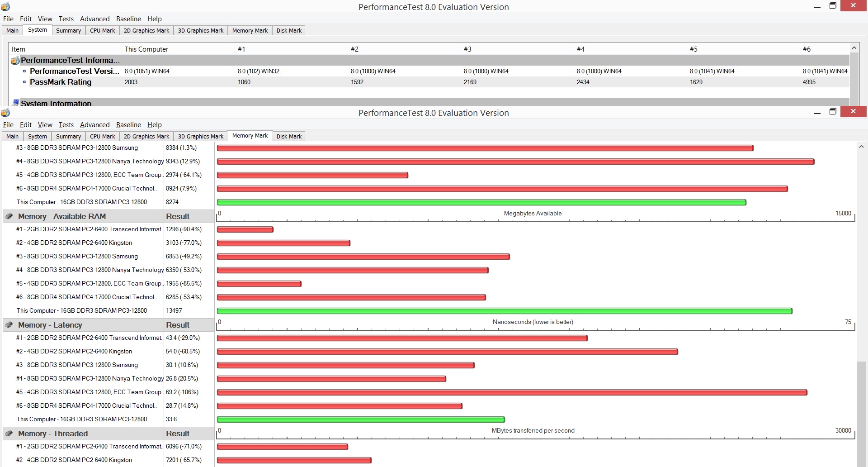This screenshot has height=467, width=868.
Task: Click the scroll-up arrow of the memory results list
Action: click(861, 147)
